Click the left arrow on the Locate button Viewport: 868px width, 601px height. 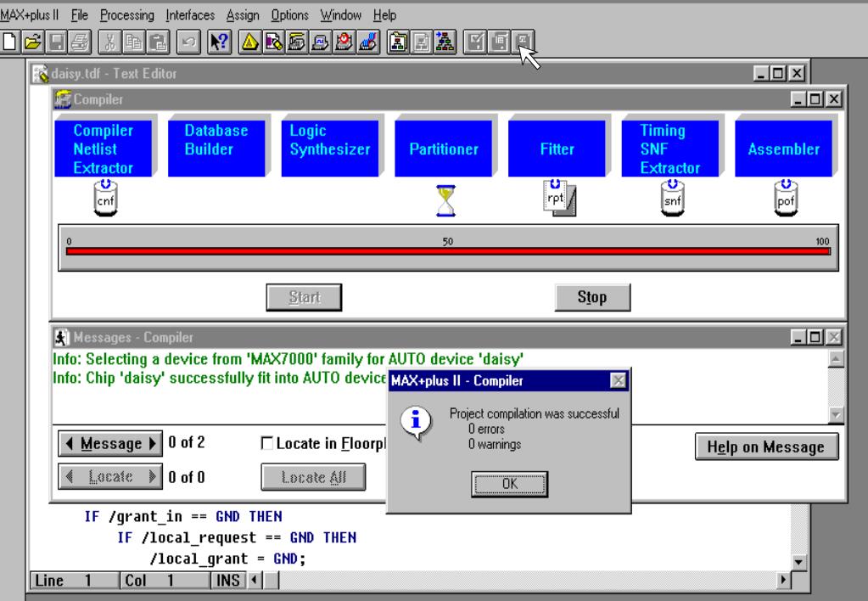point(70,476)
